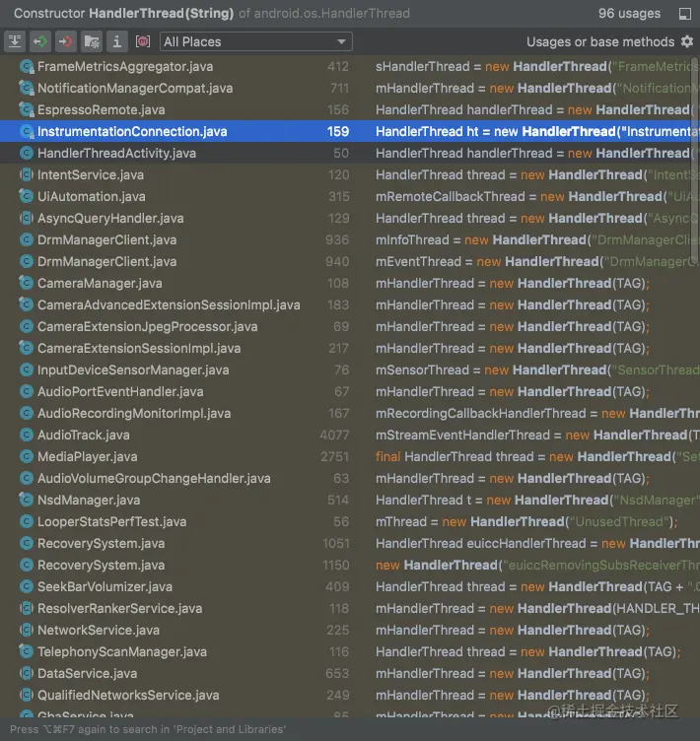Toggle the group by package folder icon
Image resolution: width=700 pixels, height=741 pixels.
click(x=92, y=41)
